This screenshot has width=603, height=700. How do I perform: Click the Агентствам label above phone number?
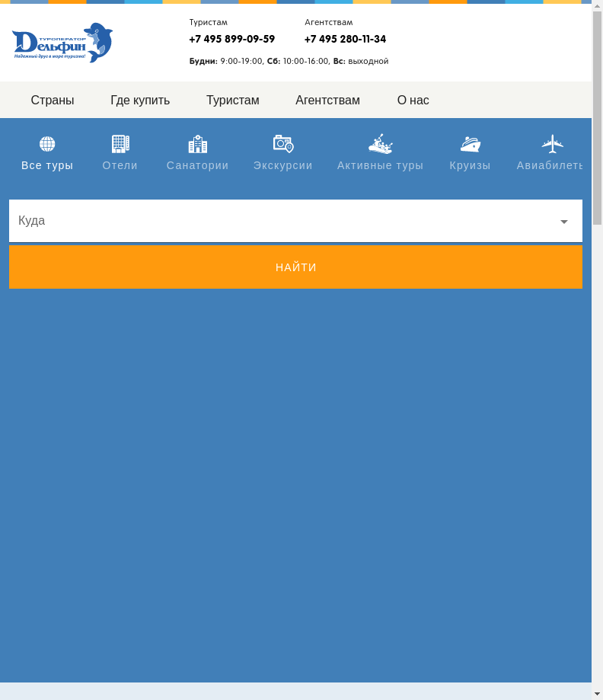328,22
